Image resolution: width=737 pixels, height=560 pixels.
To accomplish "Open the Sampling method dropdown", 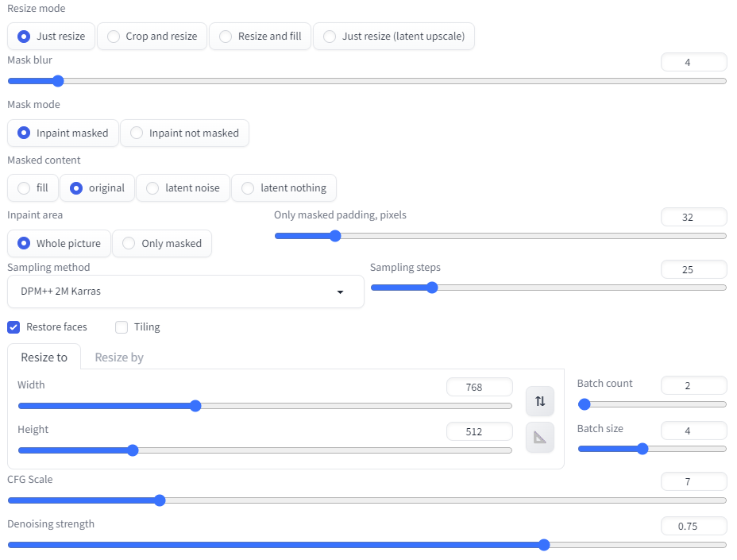I will 186,292.
